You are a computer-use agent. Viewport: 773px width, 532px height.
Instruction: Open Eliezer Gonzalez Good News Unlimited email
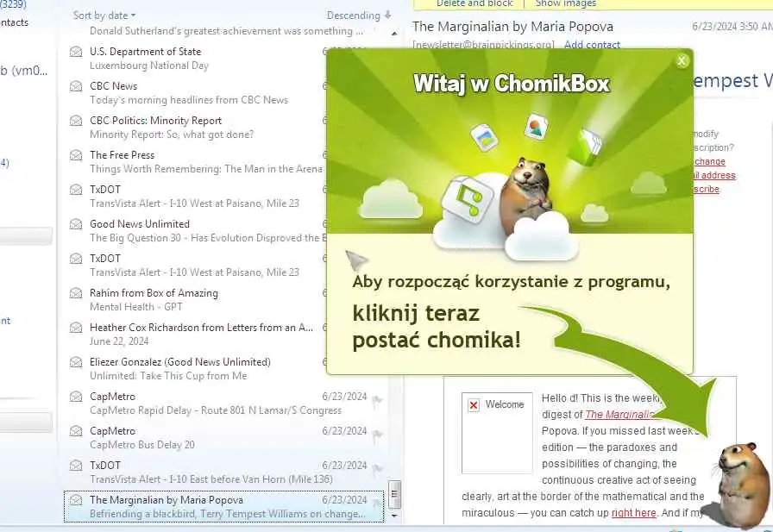coord(196,368)
